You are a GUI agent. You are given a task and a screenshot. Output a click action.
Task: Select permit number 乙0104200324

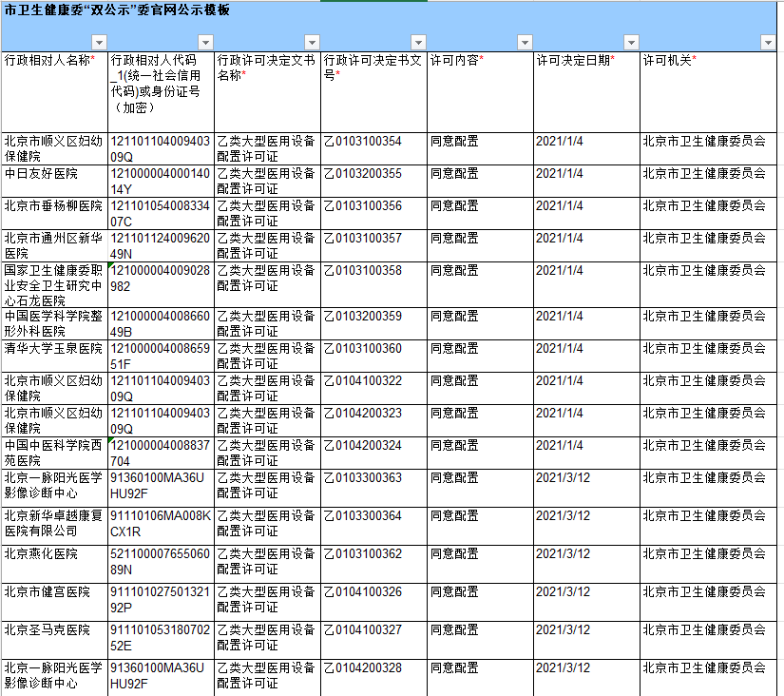click(x=374, y=453)
